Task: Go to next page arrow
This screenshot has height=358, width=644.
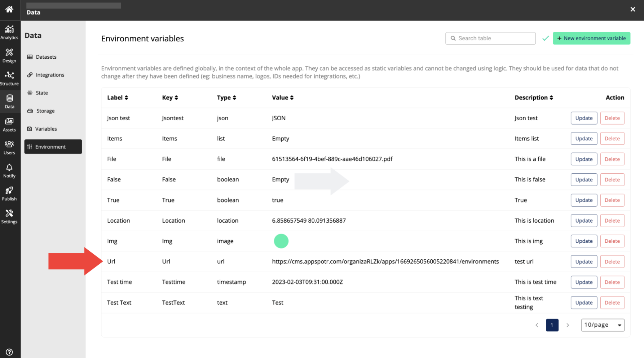Action: coord(568,325)
